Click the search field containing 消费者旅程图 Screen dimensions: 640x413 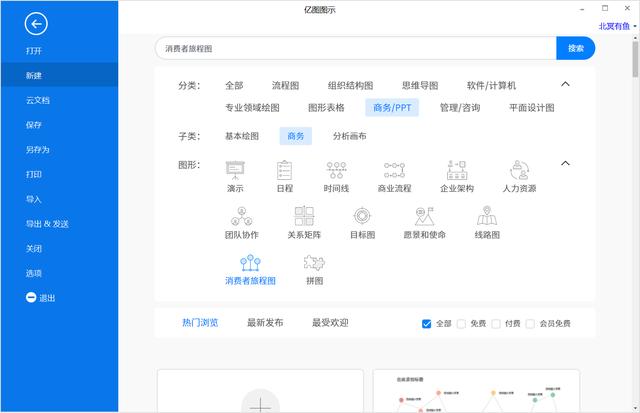[x=356, y=49]
